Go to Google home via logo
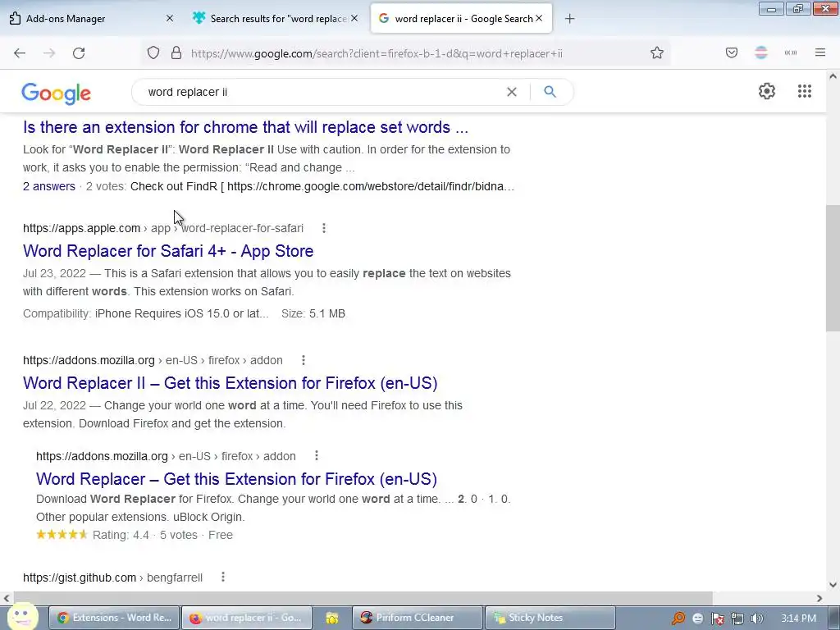Viewport: 840px width, 630px height. pyautogui.click(x=57, y=94)
